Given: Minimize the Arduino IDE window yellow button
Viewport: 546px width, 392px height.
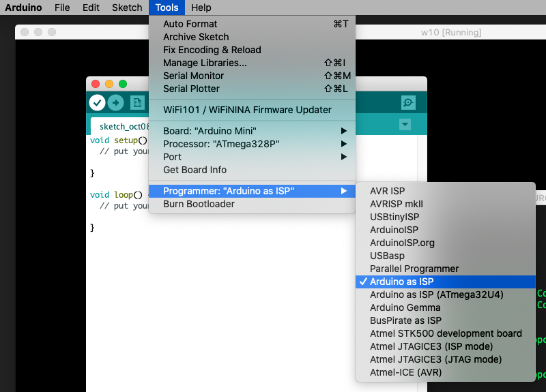Looking at the screenshot, I should [x=109, y=84].
